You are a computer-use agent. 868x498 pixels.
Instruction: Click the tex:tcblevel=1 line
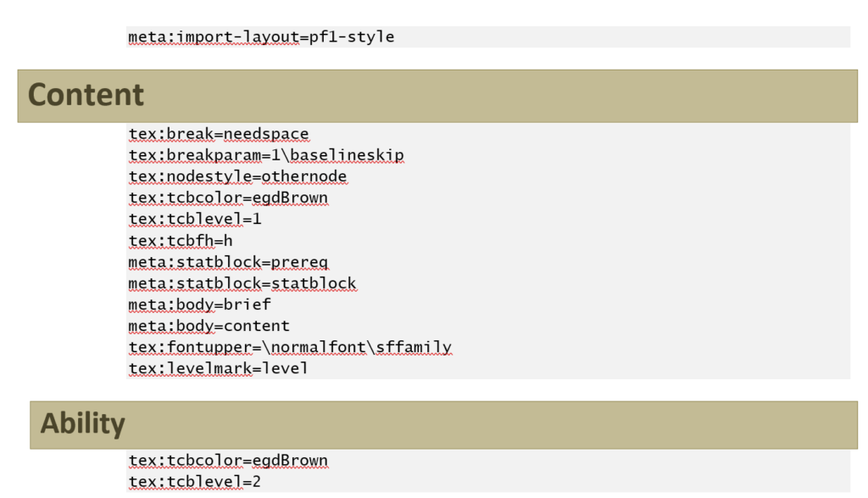195,220
